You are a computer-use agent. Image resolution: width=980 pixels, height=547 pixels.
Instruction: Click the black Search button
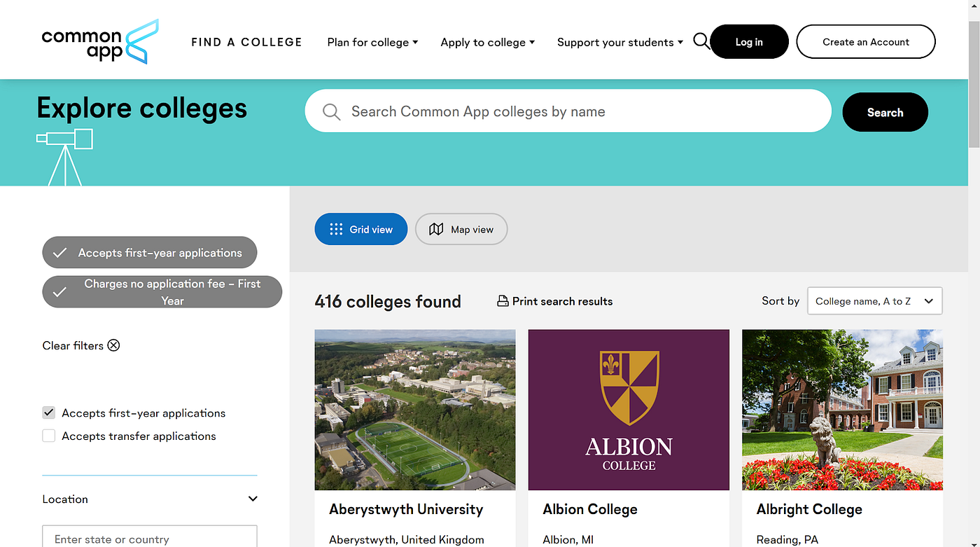(x=885, y=112)
